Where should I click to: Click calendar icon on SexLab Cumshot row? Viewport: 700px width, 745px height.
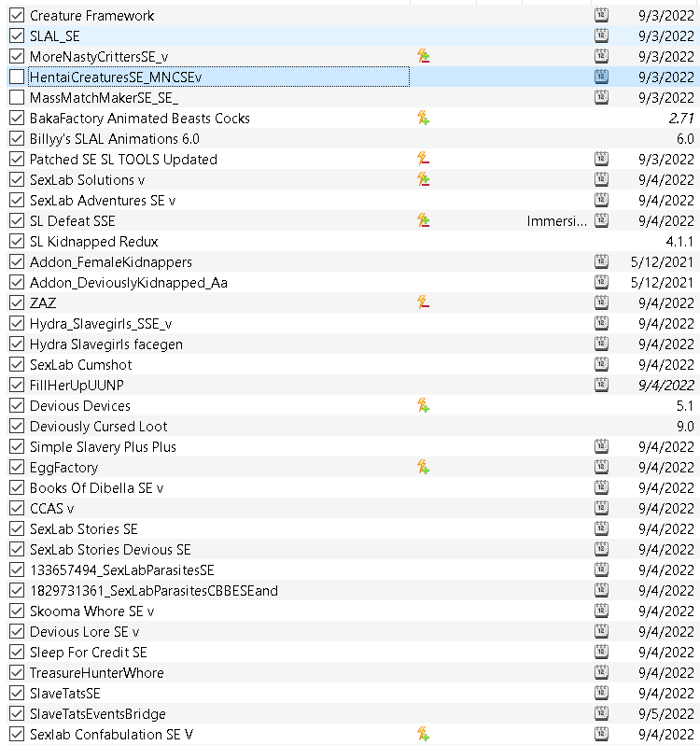point(601,364)
